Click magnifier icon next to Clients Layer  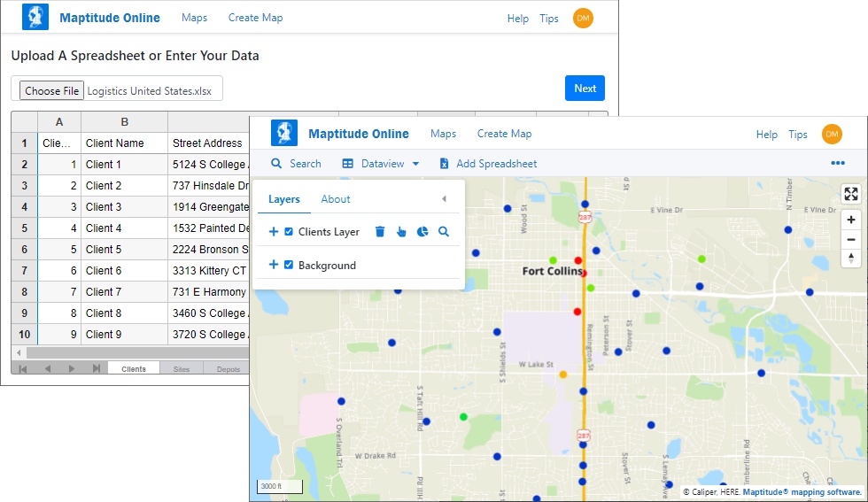click(x=444, y=232)
